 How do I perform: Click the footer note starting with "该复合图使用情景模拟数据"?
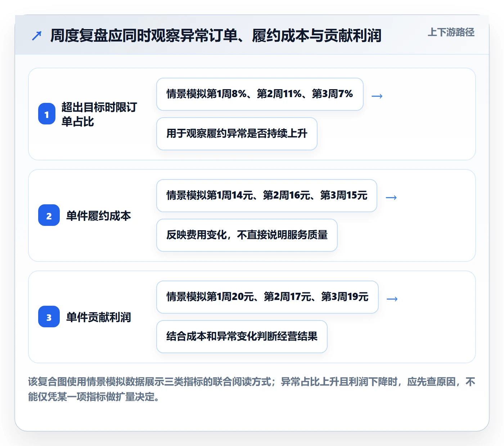tap(252, 389)
